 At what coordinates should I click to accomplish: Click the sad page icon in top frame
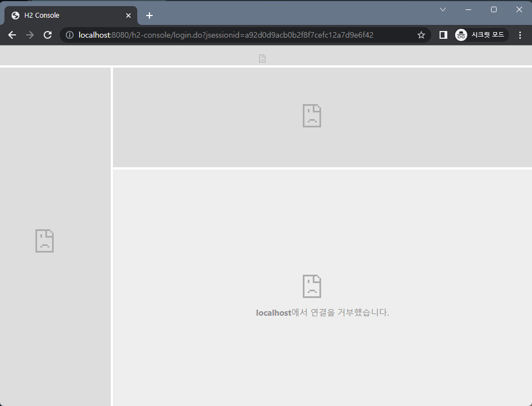pyautogui.click(x=262, y=58)
